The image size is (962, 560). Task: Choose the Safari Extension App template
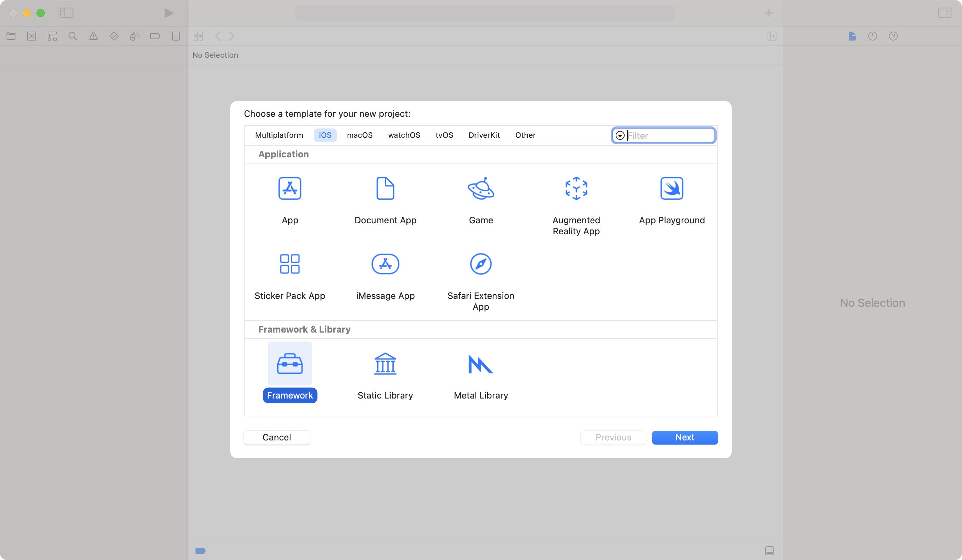pos(481,264)
